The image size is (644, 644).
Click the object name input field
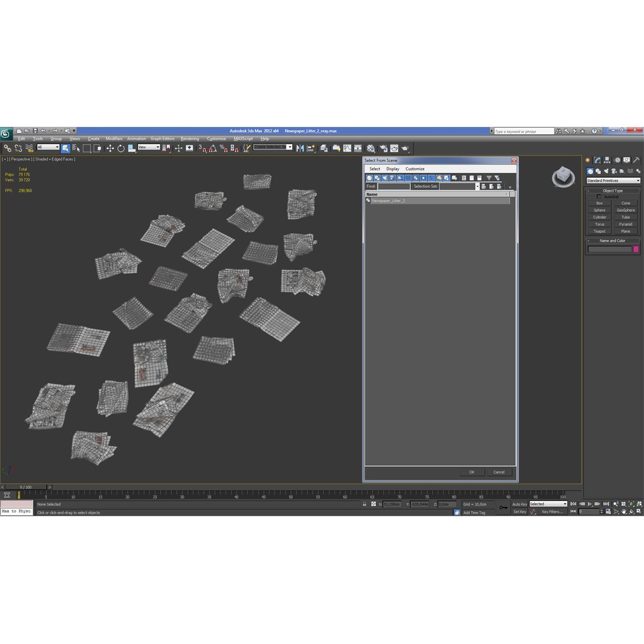click(x=609, y=249)
